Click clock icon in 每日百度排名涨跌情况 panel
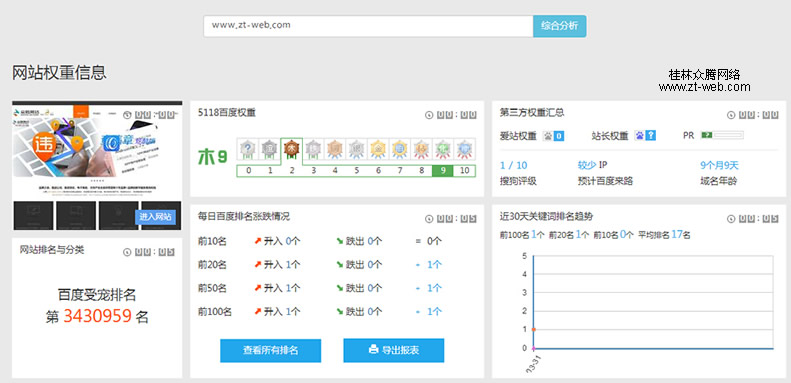Image resolution: width=791 pixels, height=383 pixels. tap(429, 219)
